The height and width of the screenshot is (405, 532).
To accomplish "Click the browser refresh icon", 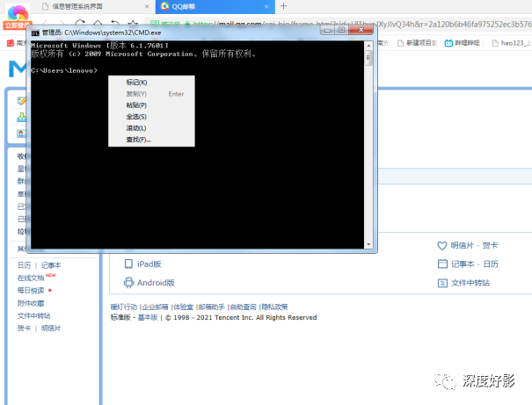I will 80,22.
